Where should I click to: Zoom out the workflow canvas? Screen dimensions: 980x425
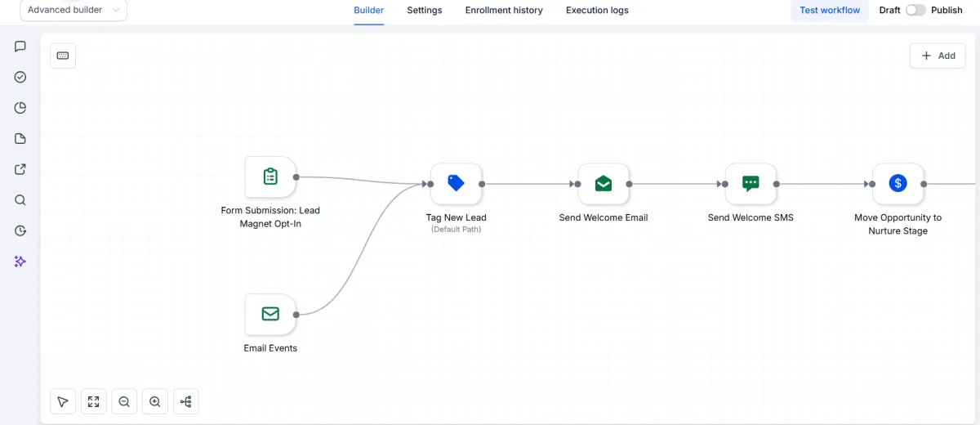[x=124, y=401]
